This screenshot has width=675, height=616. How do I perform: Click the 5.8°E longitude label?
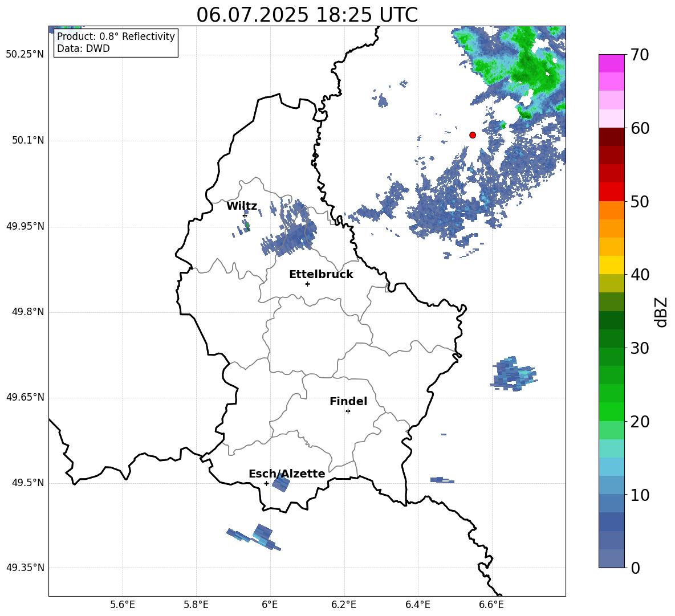click(196, 605)
